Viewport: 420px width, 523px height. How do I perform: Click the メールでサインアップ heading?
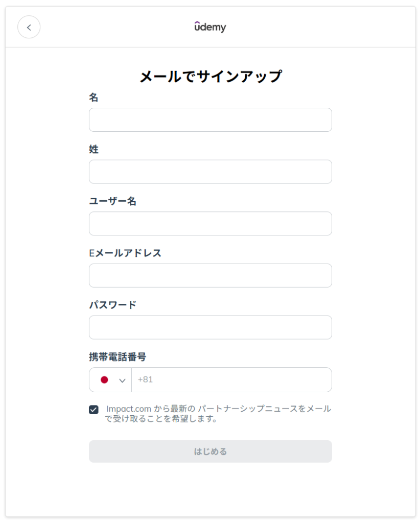(x=211, y=77)
